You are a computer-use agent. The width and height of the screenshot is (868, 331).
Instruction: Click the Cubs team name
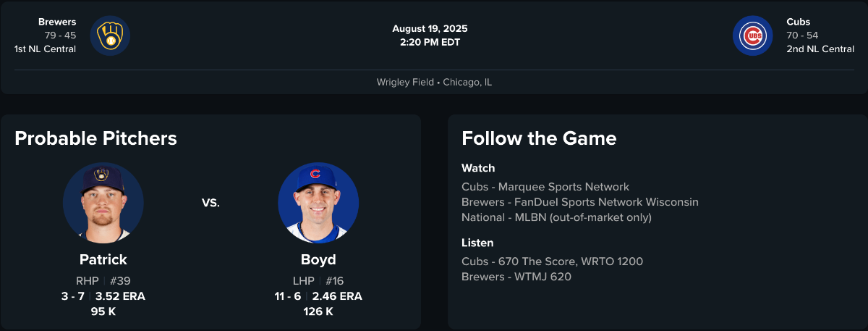click(x=799, y=22)
